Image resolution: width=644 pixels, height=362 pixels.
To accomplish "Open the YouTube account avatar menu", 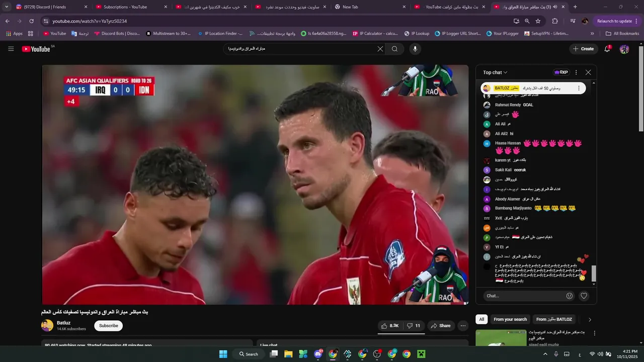I will pos(624,49).
